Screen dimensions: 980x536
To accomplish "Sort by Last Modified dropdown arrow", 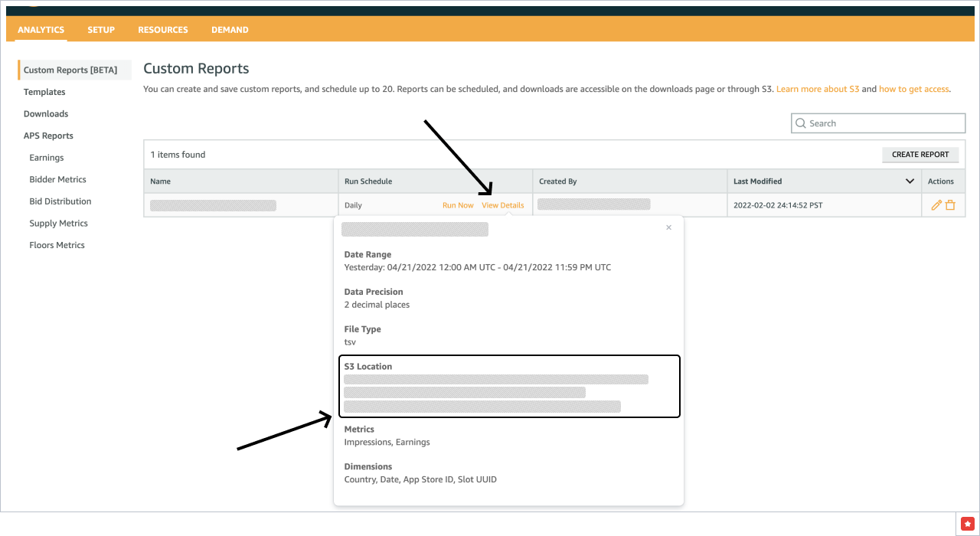I will (910, 181).
